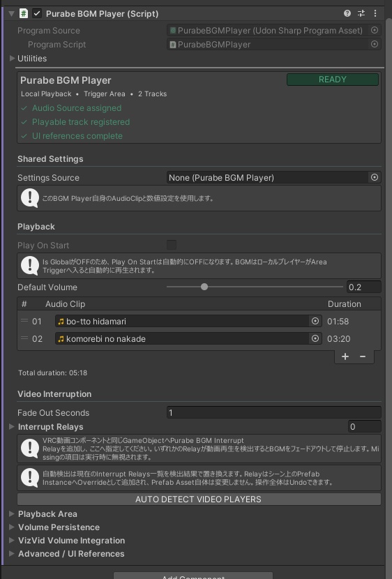Open component help reference icon

tap(347, 14)
